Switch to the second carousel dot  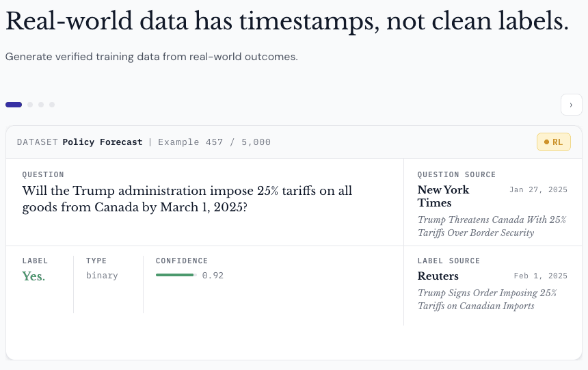click(x=30, y=105)
